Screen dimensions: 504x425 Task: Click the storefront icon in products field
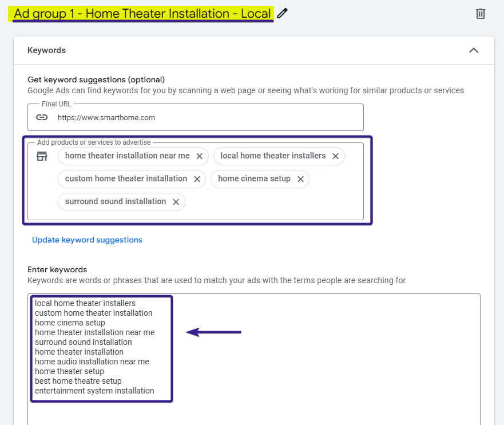coord(42,156)
